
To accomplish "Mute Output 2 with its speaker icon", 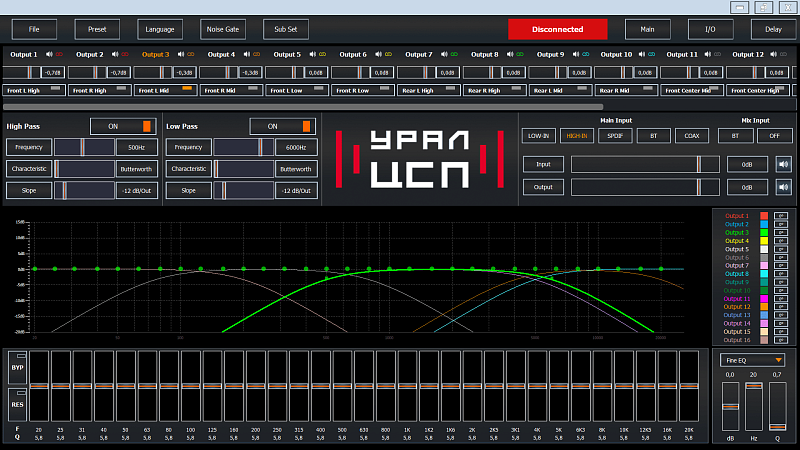I will (x=115, y=55).
